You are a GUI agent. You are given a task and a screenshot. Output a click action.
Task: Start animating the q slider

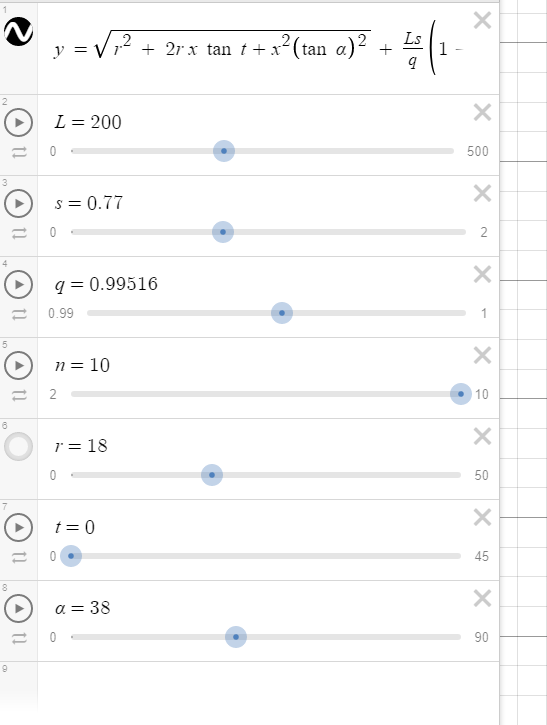[x=18, y=284]
